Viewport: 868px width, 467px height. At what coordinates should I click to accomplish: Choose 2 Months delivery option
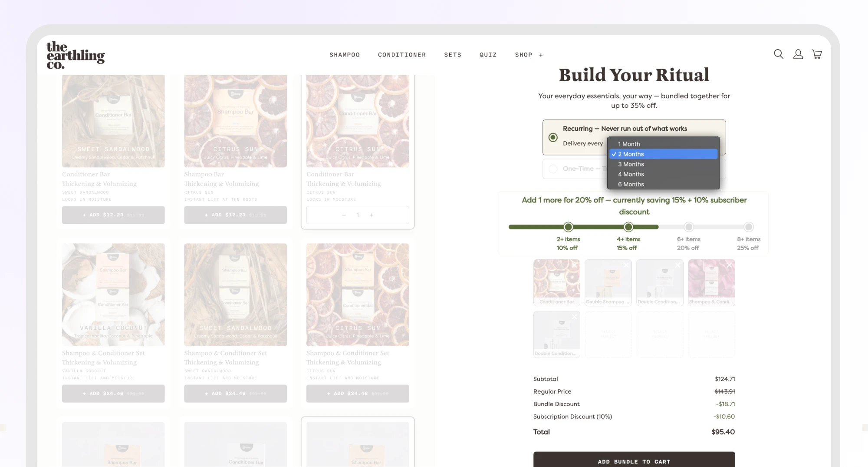tap(663, 154)
